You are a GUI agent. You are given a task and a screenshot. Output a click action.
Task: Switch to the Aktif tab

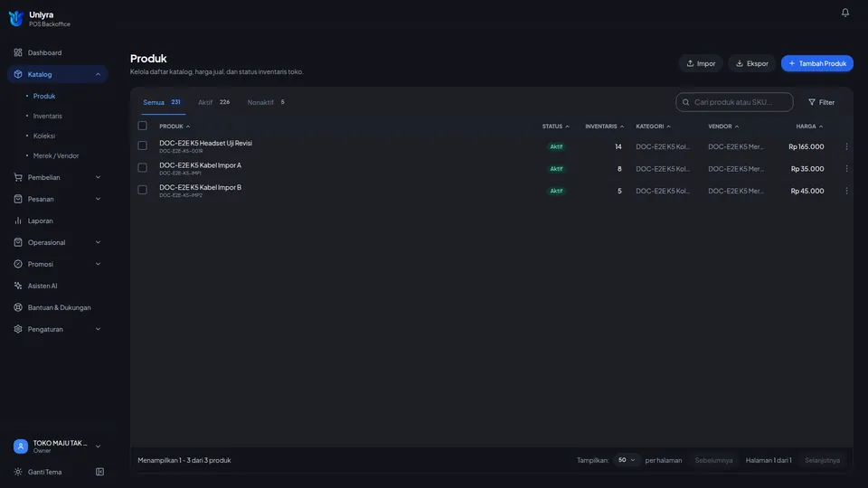point(213,102)
